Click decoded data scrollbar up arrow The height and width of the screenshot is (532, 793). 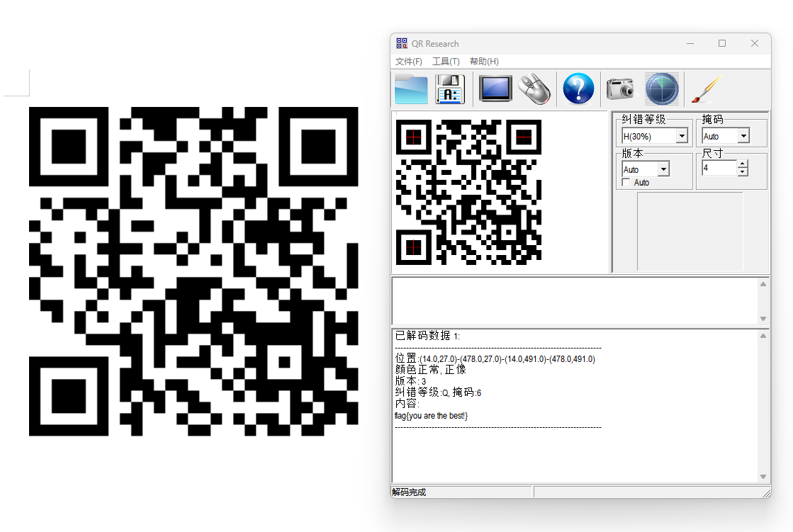click(x=763, y=336)
